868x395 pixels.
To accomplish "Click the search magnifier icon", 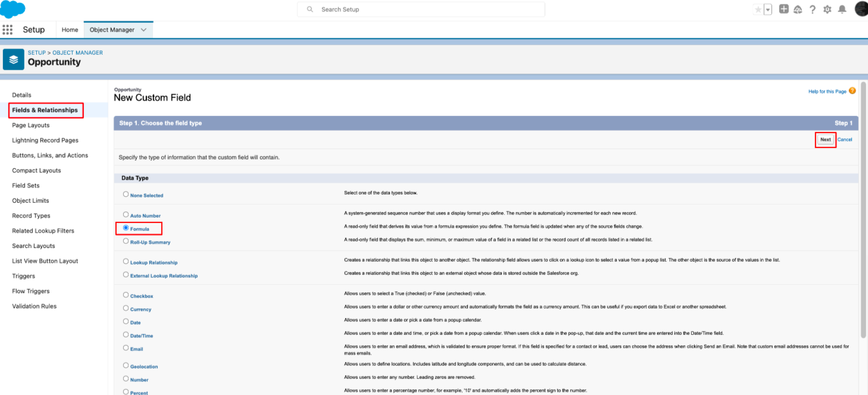I will click(x=310, y=10).
